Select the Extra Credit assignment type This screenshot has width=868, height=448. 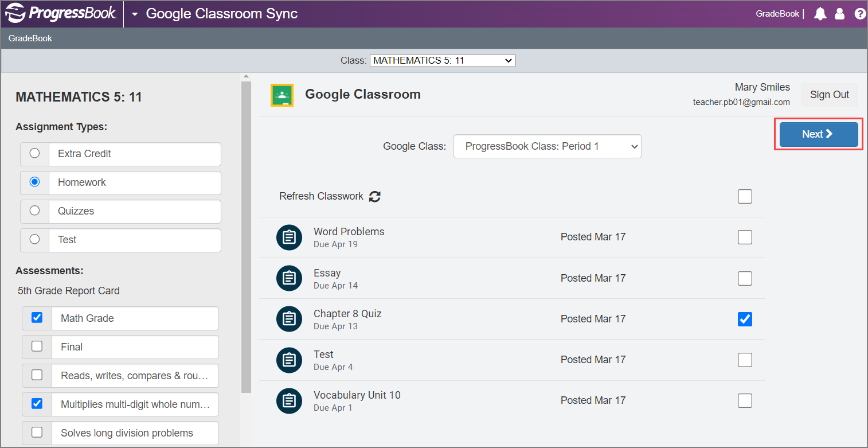point(34,153)
